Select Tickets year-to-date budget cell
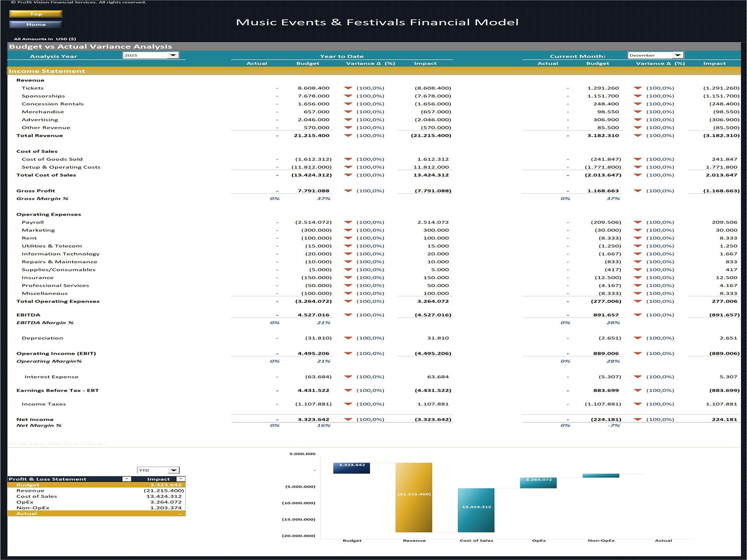This screenshot has width=747, height=560. [x=313, y=88]
